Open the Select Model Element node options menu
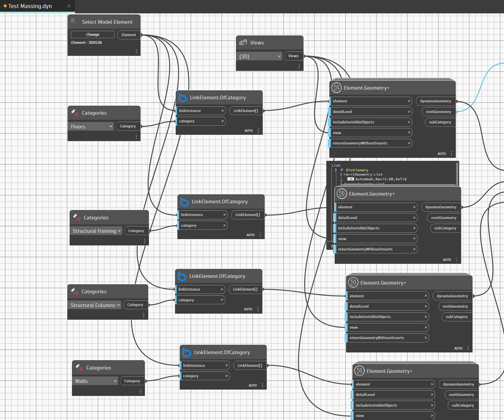 coord(136,51)
